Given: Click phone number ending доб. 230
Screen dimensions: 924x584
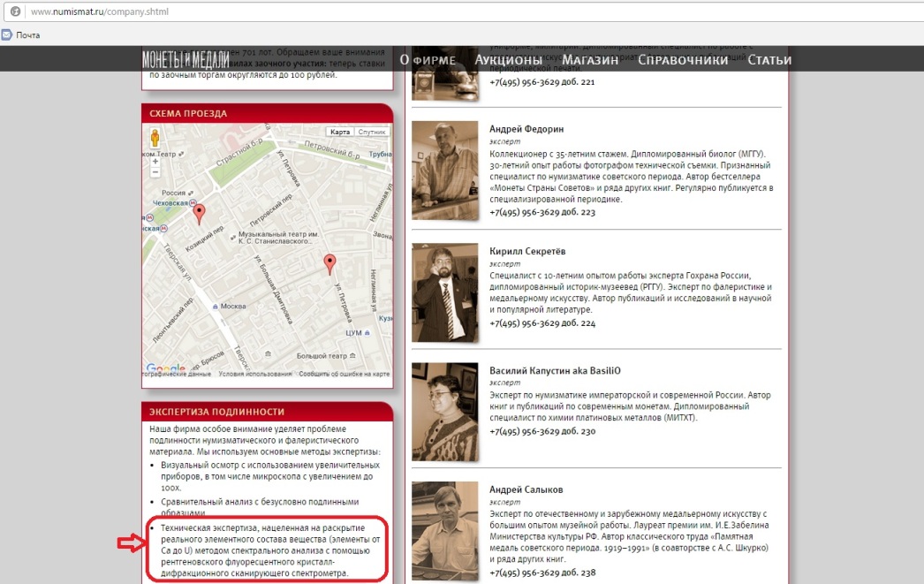Looking at the screenshot, I should pos(542,431).
